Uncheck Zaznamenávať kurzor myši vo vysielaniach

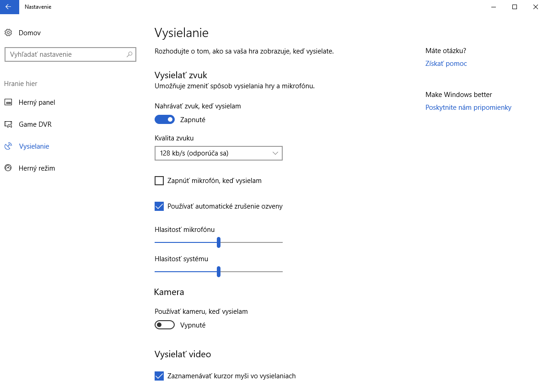coord(159,376)
